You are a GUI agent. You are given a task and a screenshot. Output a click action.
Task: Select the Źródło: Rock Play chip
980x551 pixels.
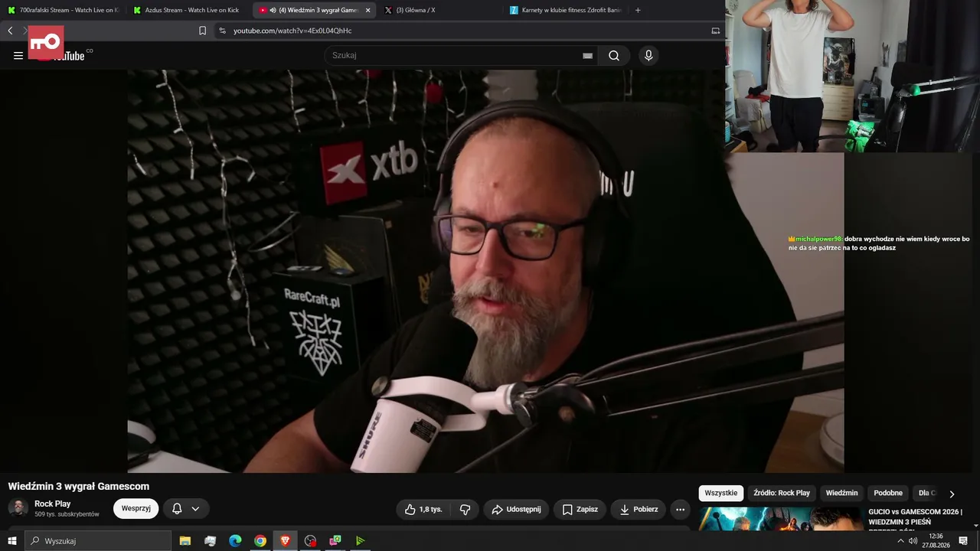(782, 493)
